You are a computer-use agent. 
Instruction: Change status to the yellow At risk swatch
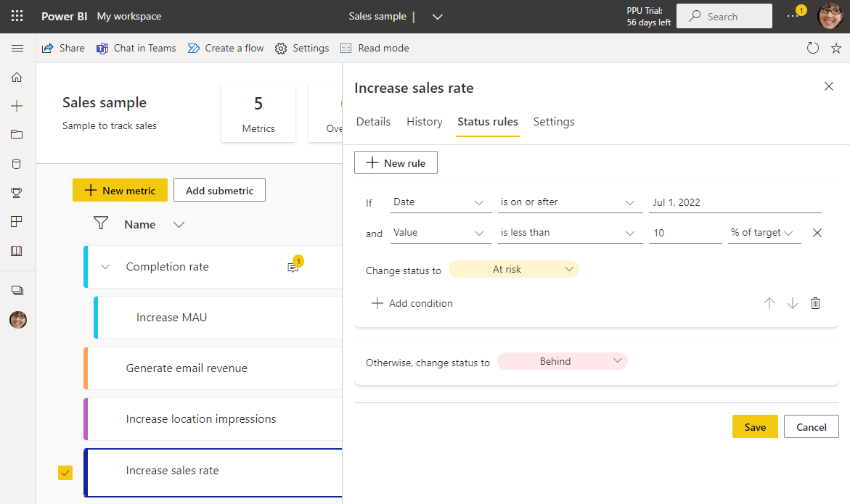click(513, 269)
